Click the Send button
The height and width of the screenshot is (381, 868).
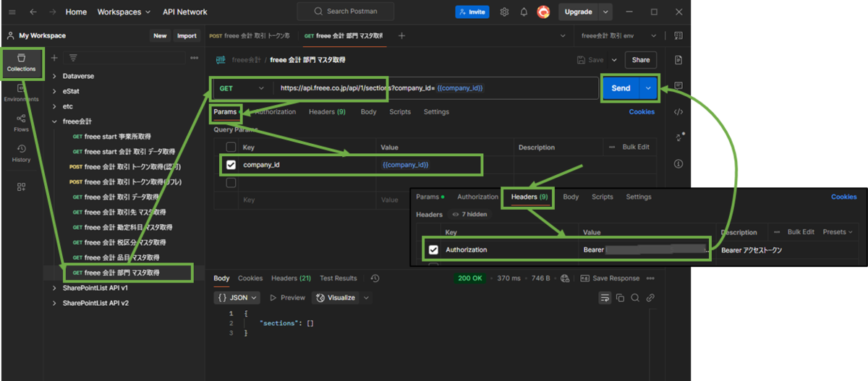[621, 88]
